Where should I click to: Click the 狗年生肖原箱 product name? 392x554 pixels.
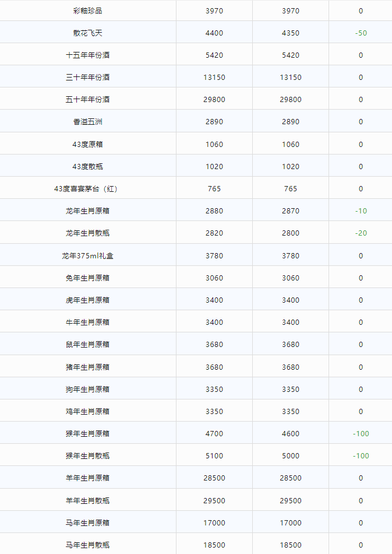pyautogui.click(x=87, y=390)
